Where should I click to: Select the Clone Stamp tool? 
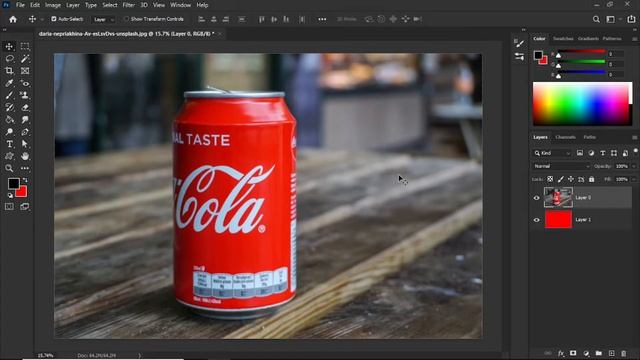(x=25, y=96)
